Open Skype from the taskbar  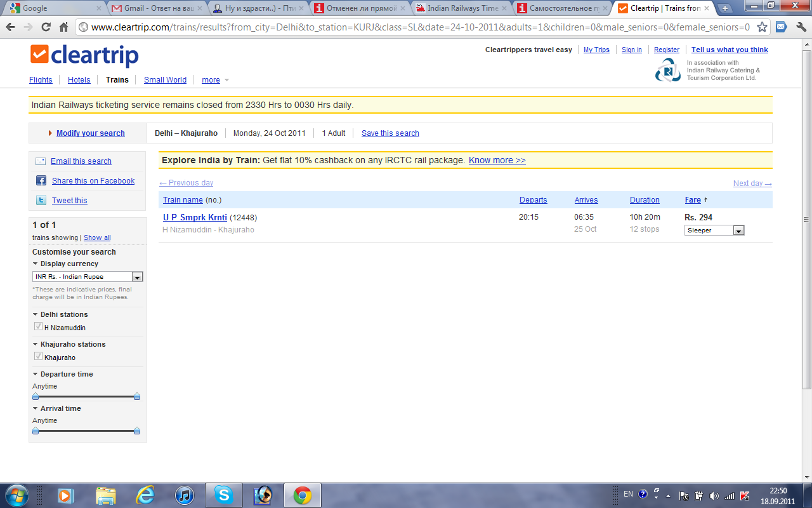(223, 495)
